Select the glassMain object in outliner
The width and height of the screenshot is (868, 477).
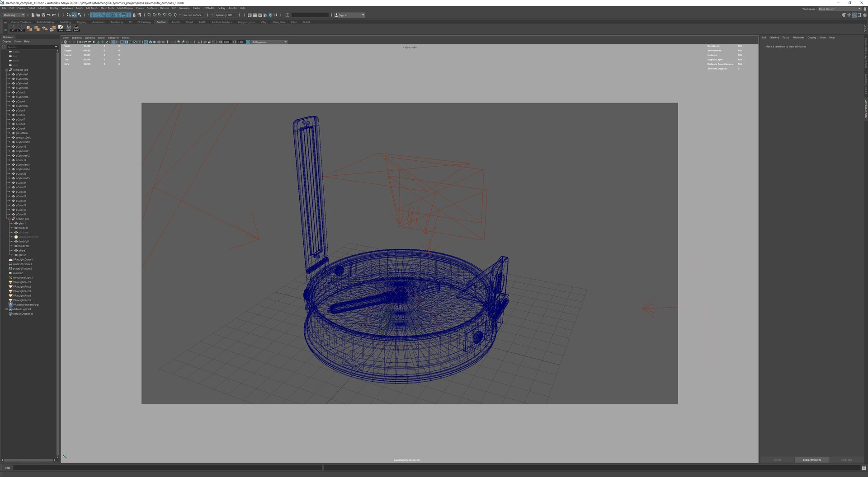click(x=21, y=133)
